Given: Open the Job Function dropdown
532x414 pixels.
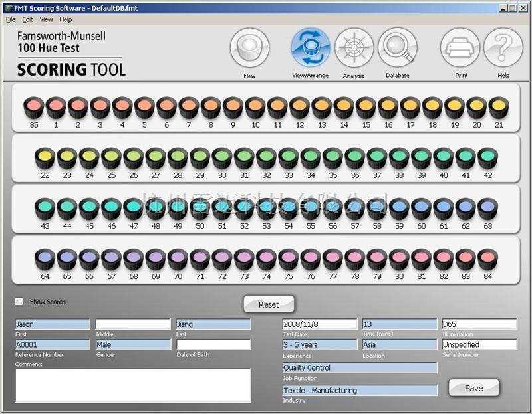Looking at the screenshot, I should [360, 368].
